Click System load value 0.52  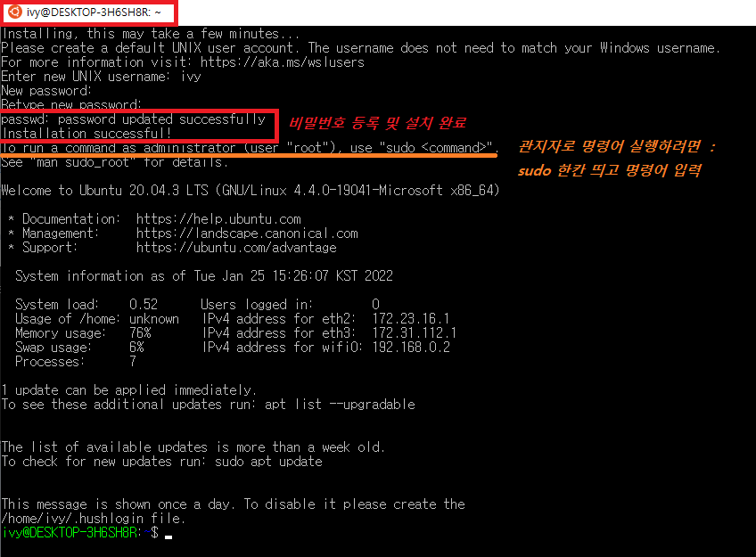click(x=144, y=305)
